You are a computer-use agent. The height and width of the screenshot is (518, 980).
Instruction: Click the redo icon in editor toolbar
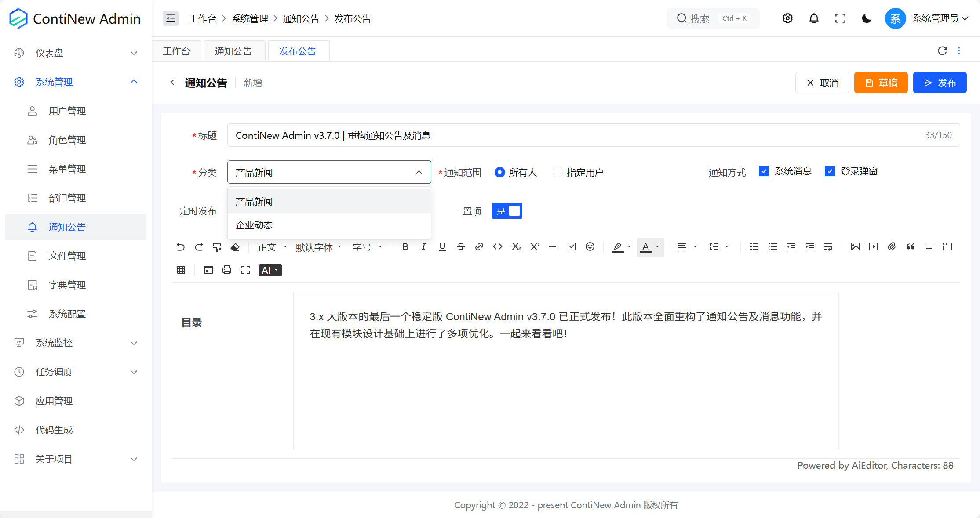point(199,247)
